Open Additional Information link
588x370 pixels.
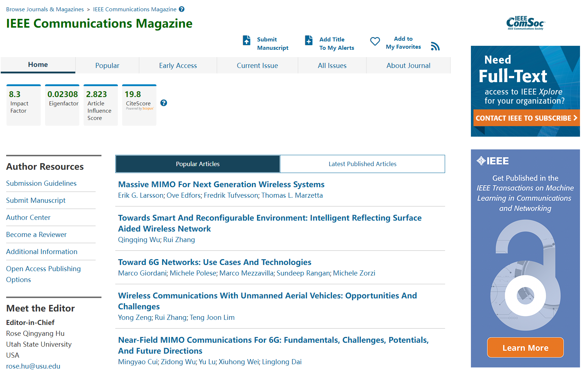coord(42,252)
